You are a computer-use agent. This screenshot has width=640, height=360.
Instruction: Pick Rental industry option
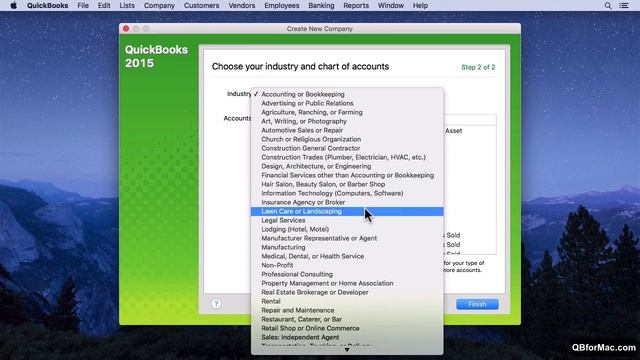click(x=347, y=301)
